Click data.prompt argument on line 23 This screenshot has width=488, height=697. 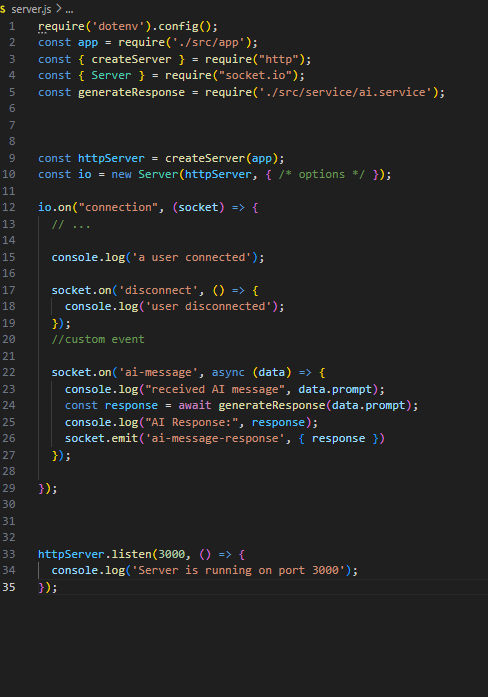pos(335,389)
